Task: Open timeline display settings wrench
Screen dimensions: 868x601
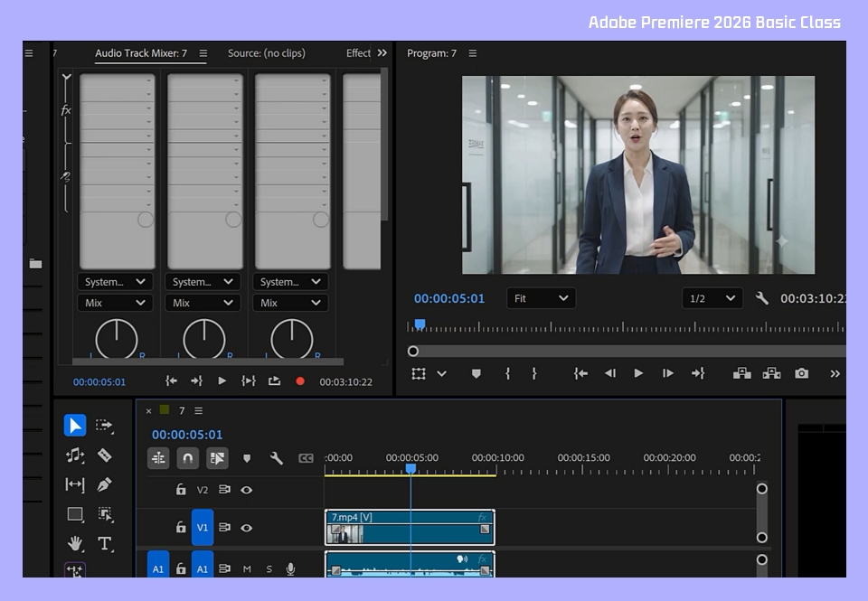Action: point(277,458)
